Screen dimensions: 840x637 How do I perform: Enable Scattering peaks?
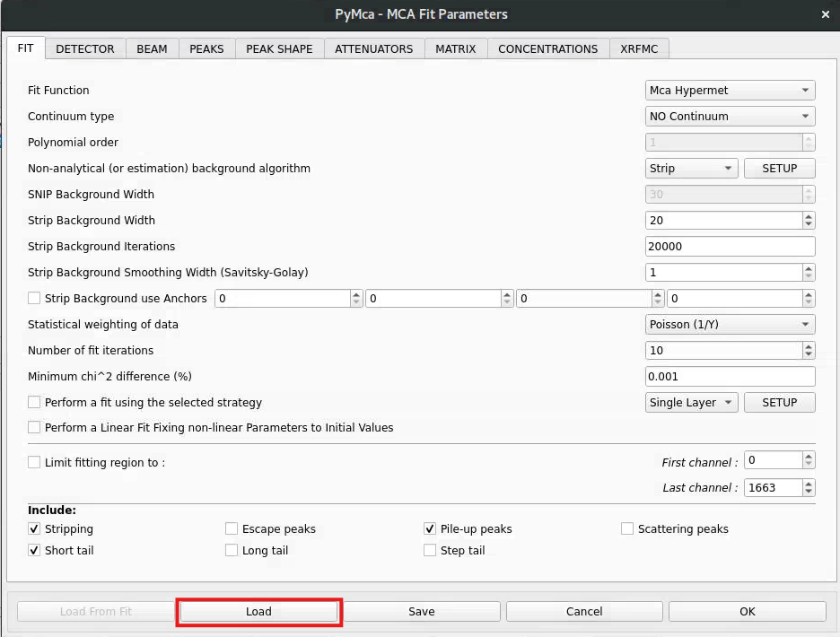point(627,528)
